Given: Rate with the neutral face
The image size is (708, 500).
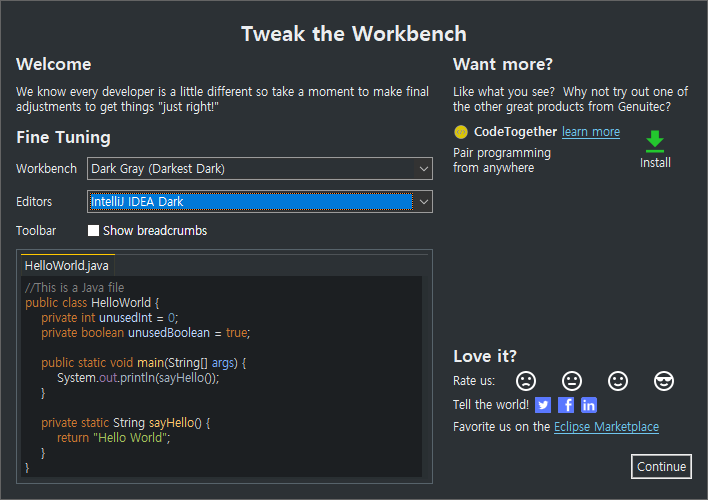Looking at the screenshot, I should [572, 381].
